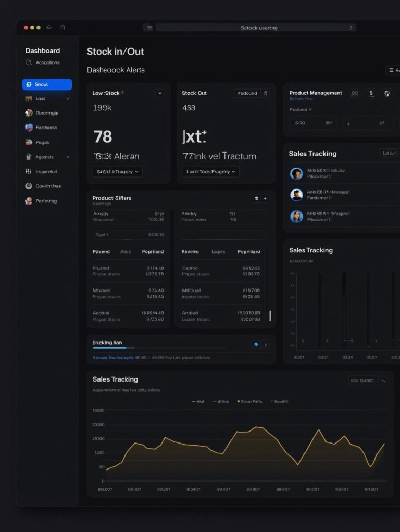The height and width of the screenshot is (532, 400).
Task: Click the Fodound button in Stock Out card
Action: point(247,93)
